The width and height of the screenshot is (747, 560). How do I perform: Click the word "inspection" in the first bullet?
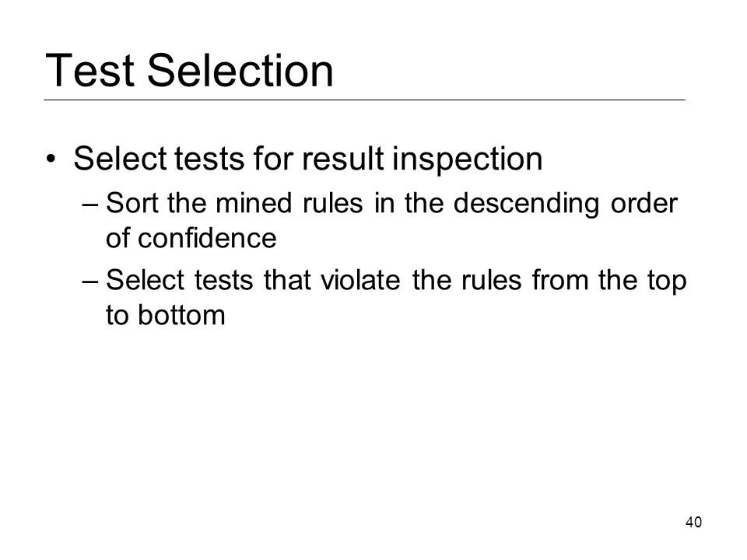tap(467, 159)
